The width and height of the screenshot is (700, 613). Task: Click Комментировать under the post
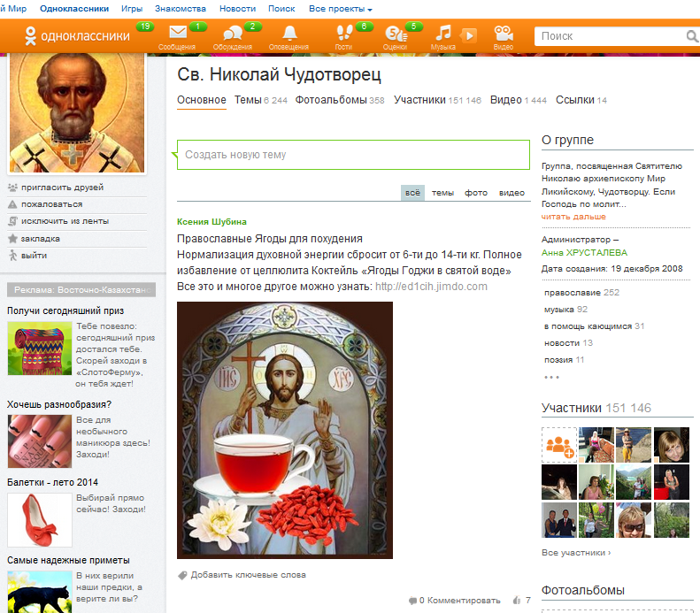(464, 601)
